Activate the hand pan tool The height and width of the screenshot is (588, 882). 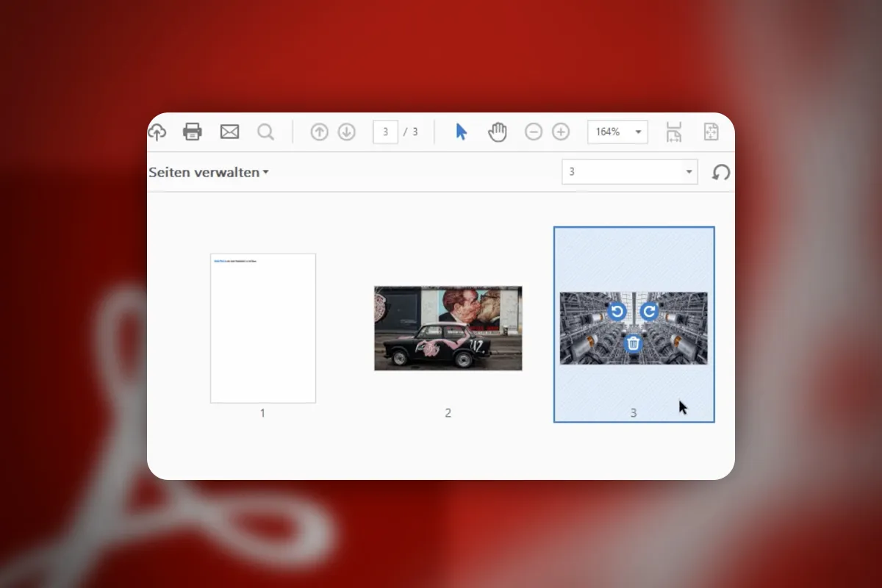(498, 132)
